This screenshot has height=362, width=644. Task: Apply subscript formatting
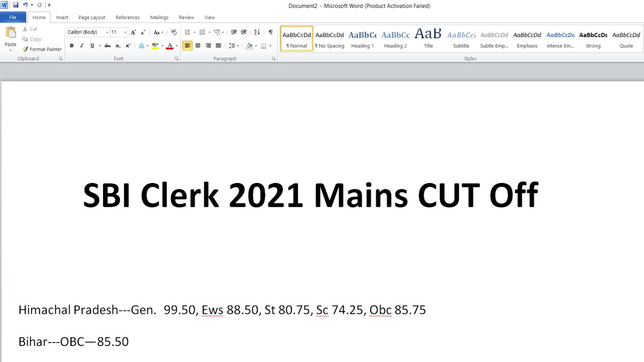pyautogui.click(x=118, y=46)
